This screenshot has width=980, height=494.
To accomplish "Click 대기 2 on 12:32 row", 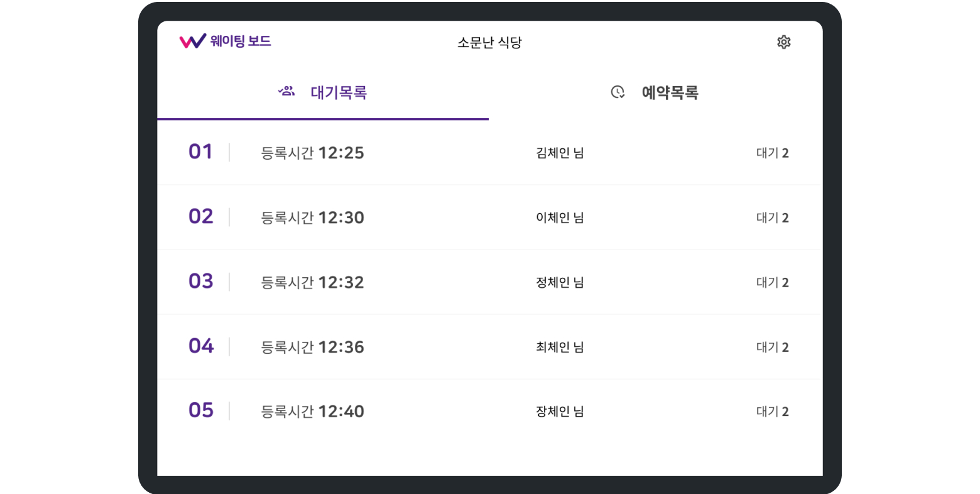I will point(772,282).
